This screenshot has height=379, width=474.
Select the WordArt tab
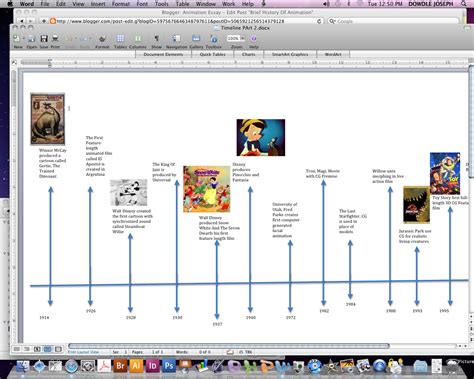333,54
